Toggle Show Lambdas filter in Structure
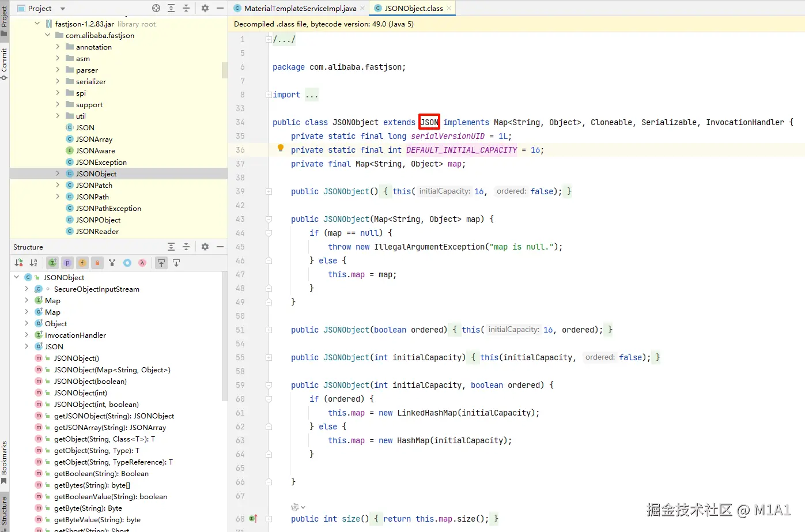 click(142, 263)
